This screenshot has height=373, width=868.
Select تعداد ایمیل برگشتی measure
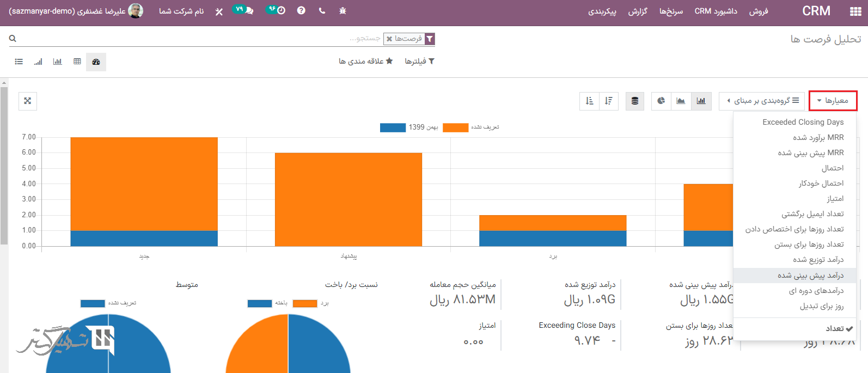[x=795, y=213]
